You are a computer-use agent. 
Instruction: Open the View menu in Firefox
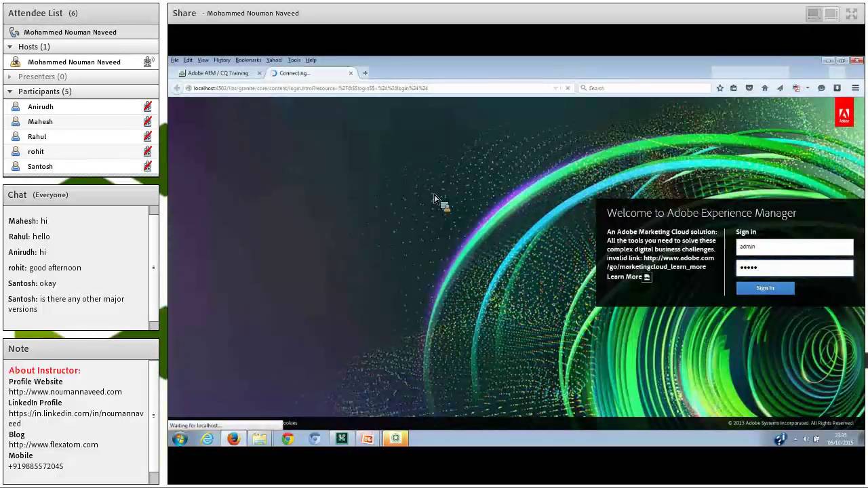[203, 60]
